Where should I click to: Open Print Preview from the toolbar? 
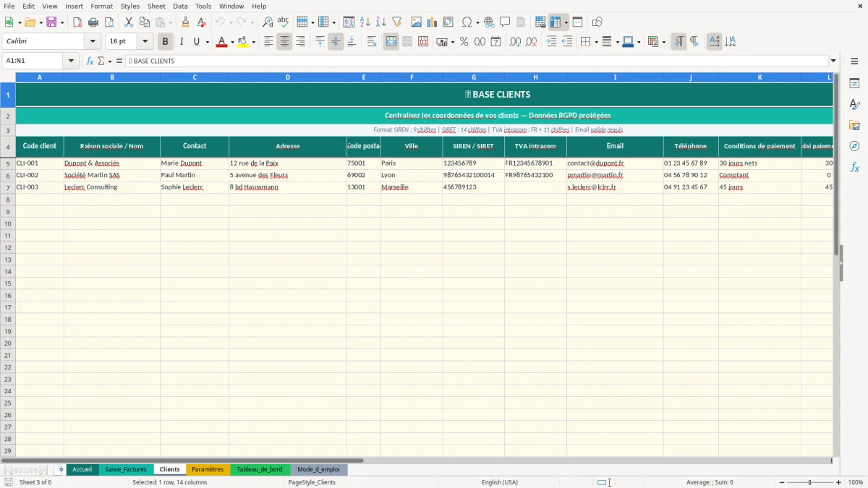(x=109, y=22)
